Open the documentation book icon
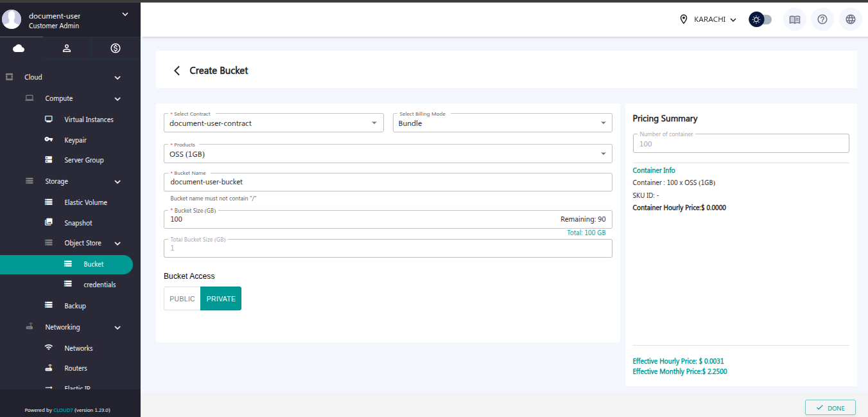Image resolution: width=868 pixels, height=417 pixels. 794,19
